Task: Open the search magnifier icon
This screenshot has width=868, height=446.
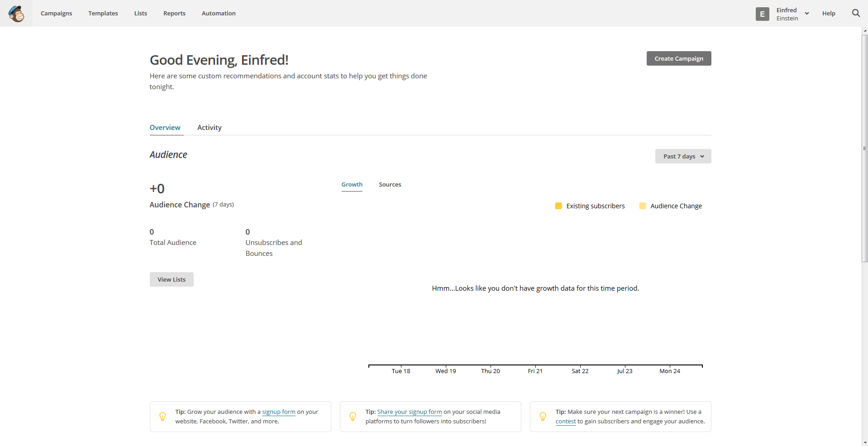Action: [856, 13]
